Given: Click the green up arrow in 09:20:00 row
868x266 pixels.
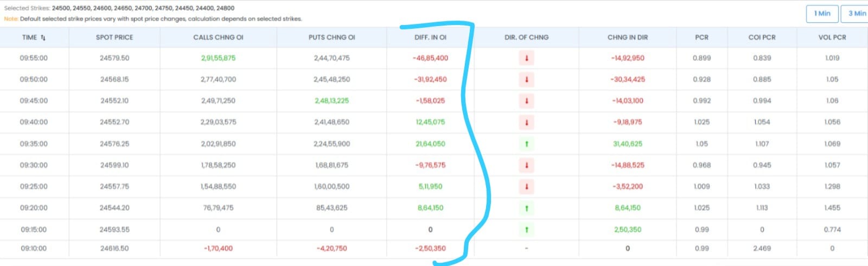Looking at the screenshot, I should pos(526,208).
